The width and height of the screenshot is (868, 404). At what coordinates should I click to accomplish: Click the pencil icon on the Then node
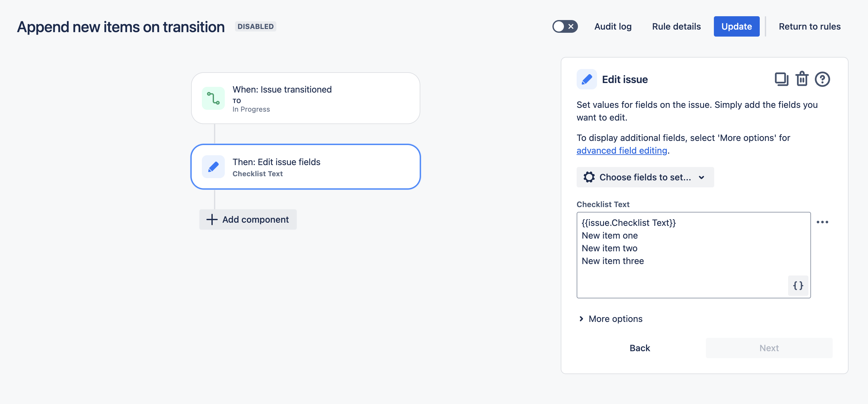[213, 166]
